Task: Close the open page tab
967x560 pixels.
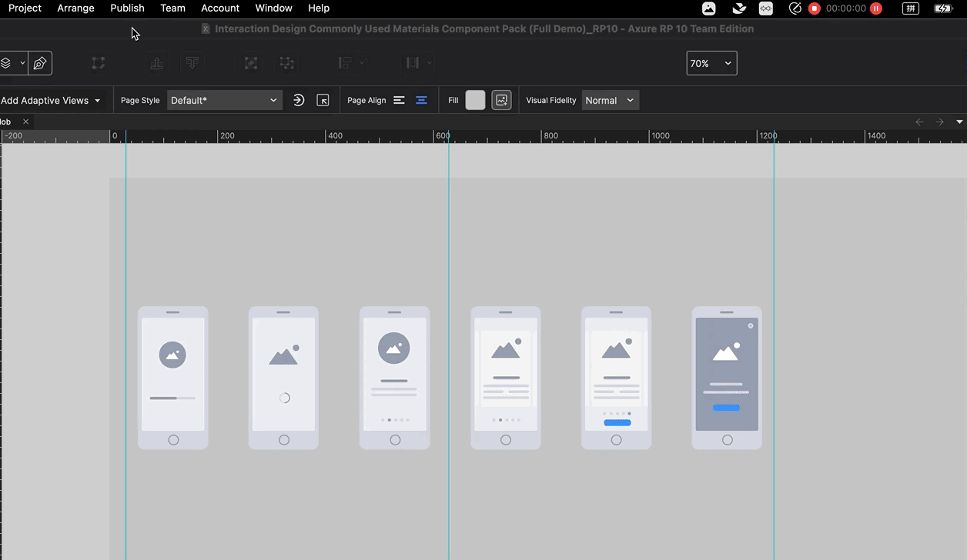Action: (25, 122)
